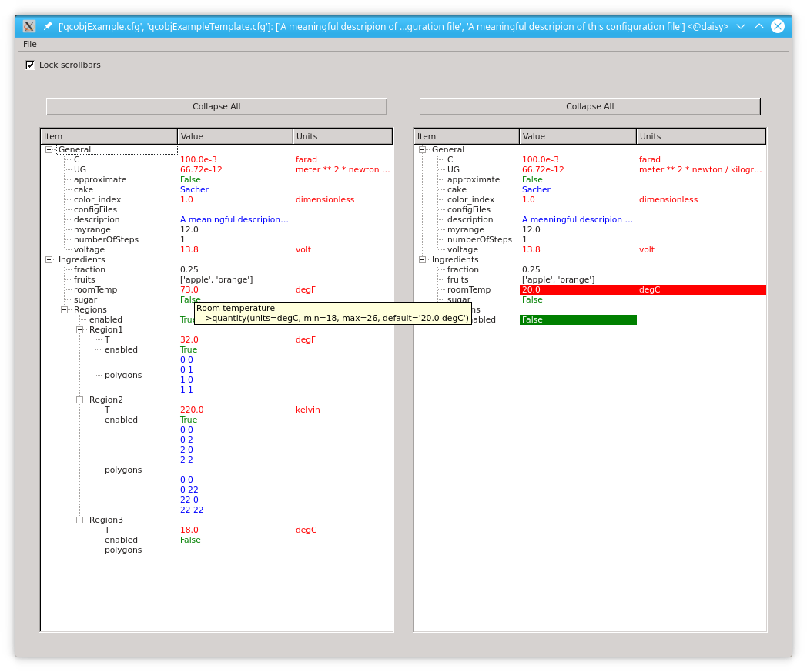Collapse the Ingredients node in left tree
The width and height of the screenshot is (807, 672).
click(49, 260)
